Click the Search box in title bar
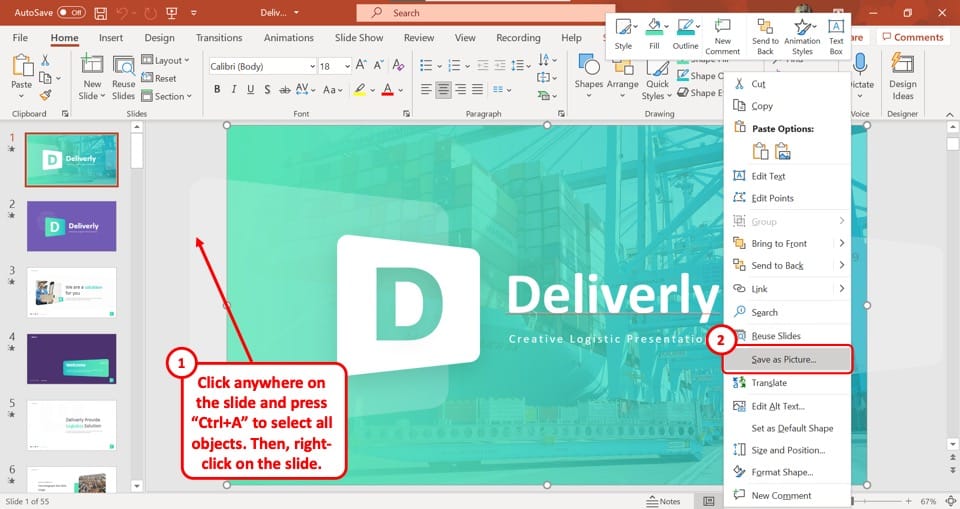The height and width of the screenshot is (509, 960). tap(486, 12)
